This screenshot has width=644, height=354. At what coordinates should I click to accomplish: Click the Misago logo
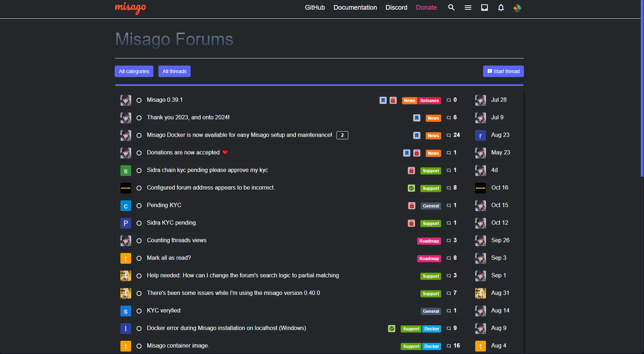point(130,8)
